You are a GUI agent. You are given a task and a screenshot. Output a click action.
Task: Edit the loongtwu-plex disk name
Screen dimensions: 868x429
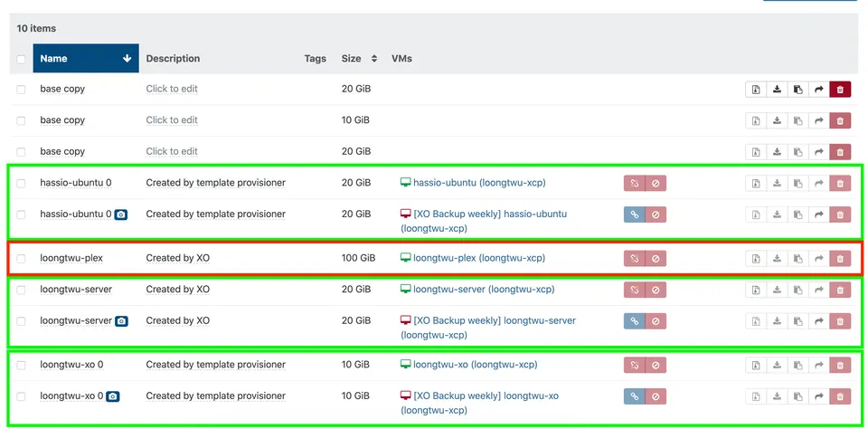[71, 258]
